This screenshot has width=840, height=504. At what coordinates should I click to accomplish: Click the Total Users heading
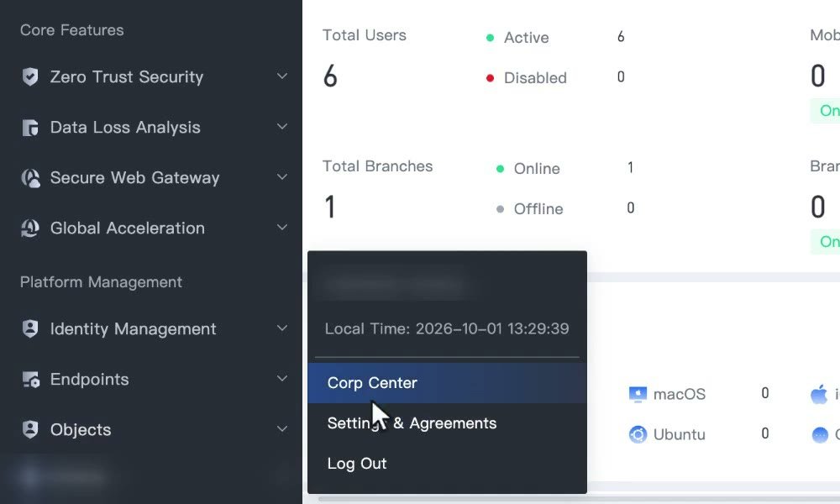click(x=365, y=35)
